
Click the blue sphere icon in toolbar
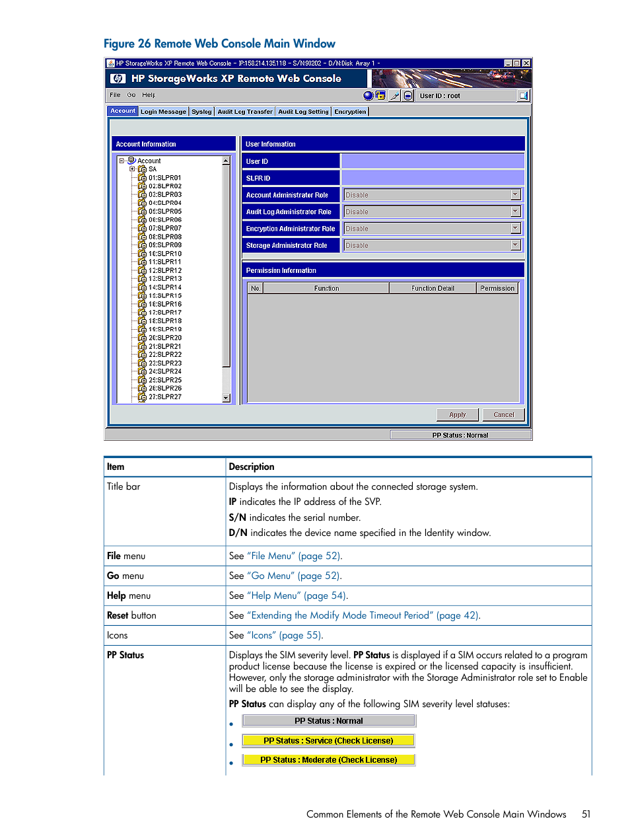pyautogui.click(x=368, y=96)
